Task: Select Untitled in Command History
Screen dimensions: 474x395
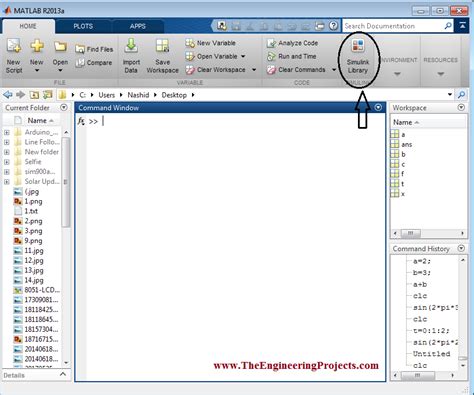Action: point(431,354)
